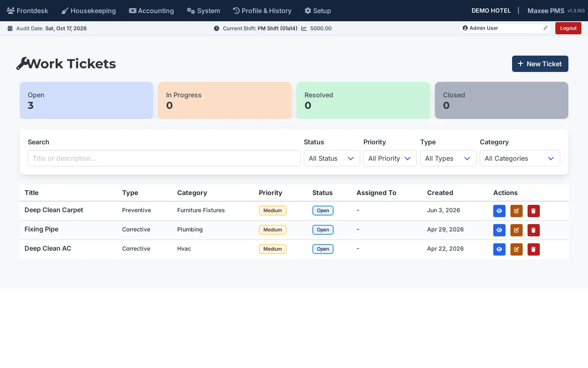Open the Profile & History menu
Viewport: 588px width, 368px height.
[262, 11]
